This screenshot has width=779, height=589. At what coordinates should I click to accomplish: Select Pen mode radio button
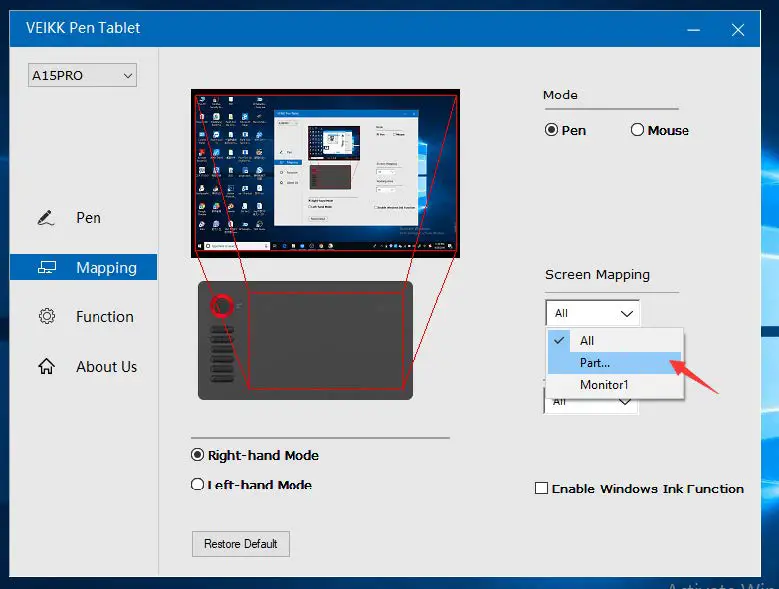(x=551, y=130)
